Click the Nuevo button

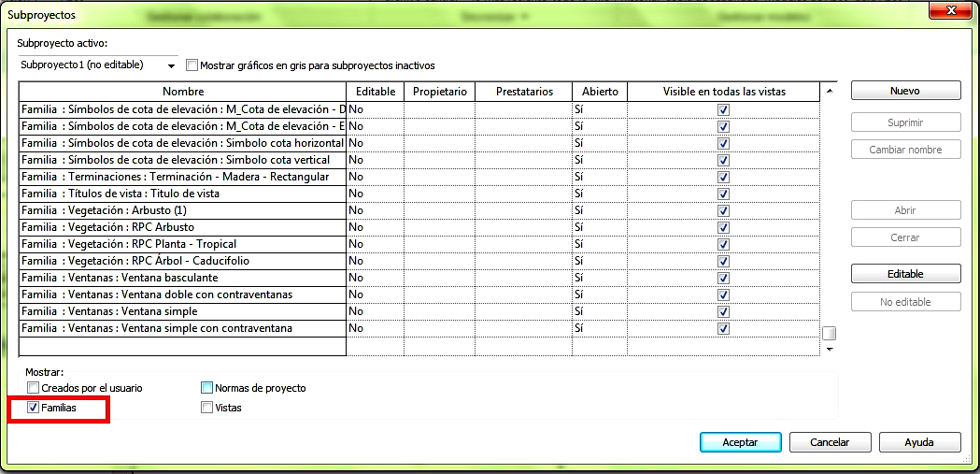tap(905, 91)
